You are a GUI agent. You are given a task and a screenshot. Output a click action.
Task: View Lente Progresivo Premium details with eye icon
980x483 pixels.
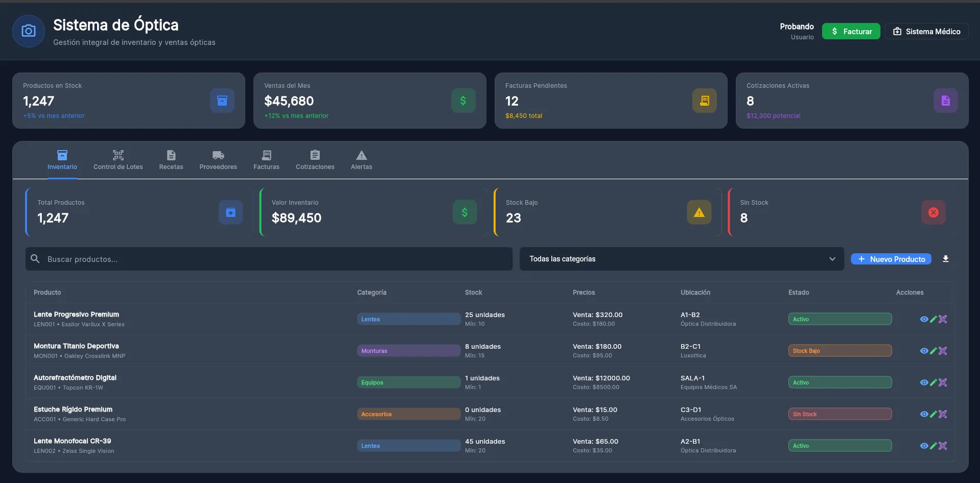924,319
